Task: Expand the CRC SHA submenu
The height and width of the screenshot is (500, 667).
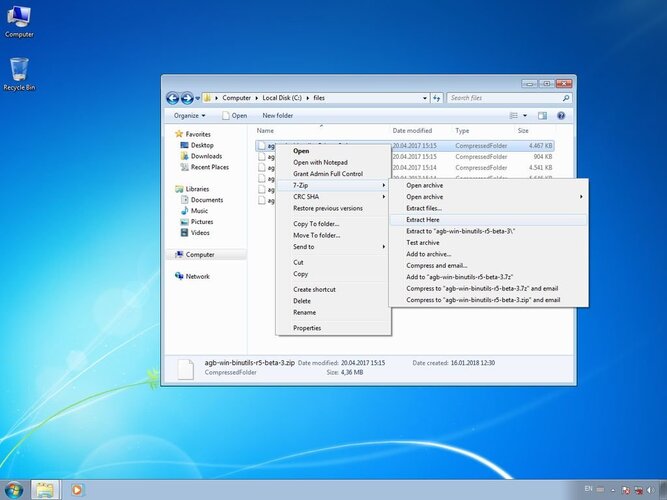Action: 384,197
